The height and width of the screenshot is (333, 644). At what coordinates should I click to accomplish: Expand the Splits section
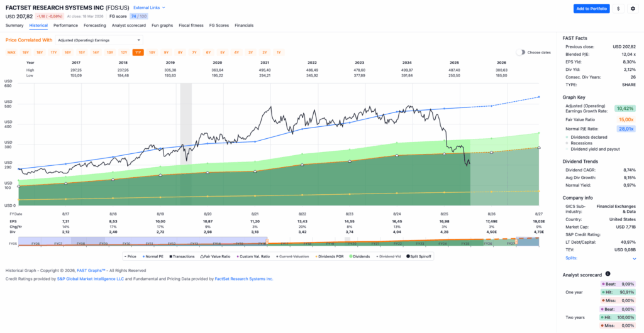click(x=633, y=258)
